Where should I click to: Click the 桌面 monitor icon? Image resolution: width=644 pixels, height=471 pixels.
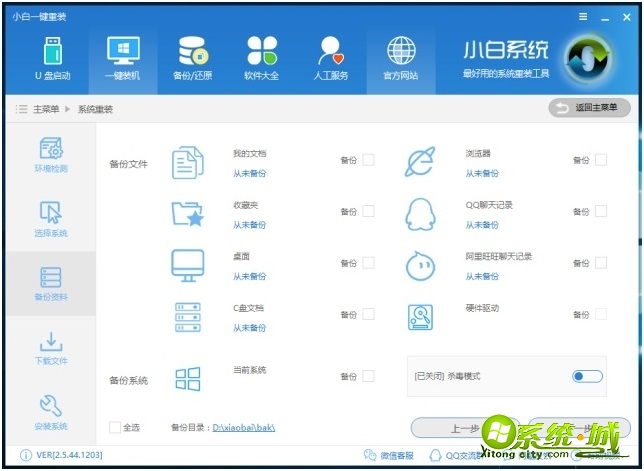(188, 266)
